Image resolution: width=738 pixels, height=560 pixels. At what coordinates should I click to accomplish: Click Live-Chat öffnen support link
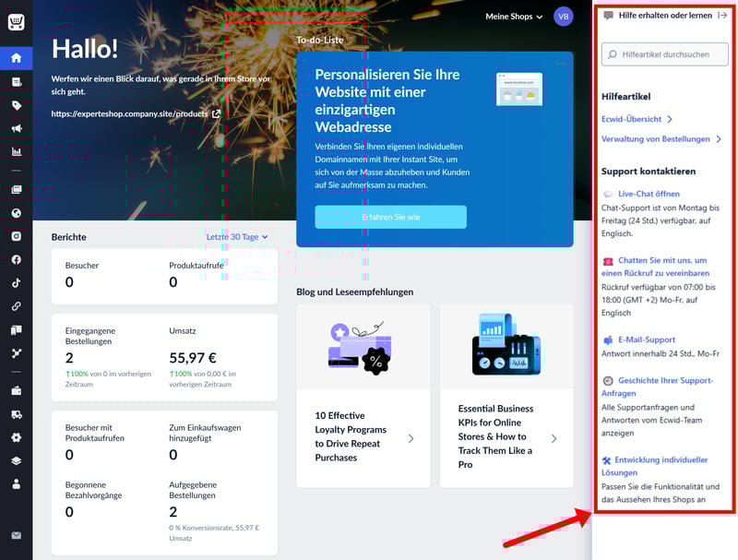[649, 194]
